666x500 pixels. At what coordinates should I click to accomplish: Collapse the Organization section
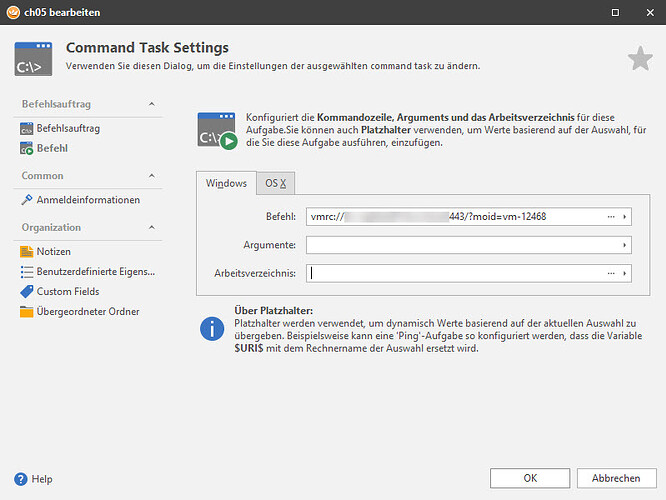pos(151,228)
